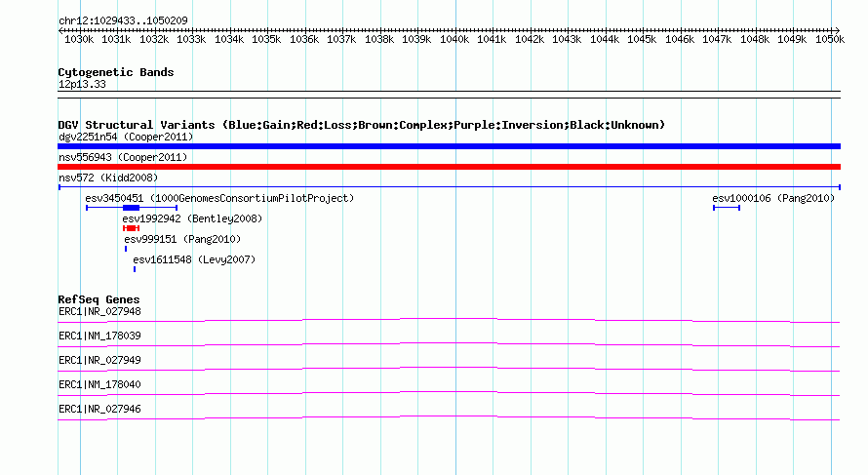
Task: Click the ERC1|NR_027948 gene label
Action: pos(99,312)
